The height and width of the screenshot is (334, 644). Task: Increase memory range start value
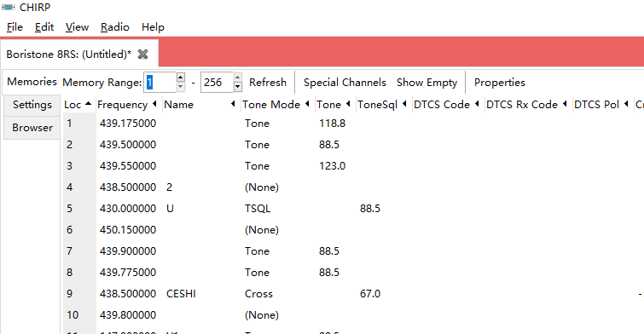(x=180, y=78)
